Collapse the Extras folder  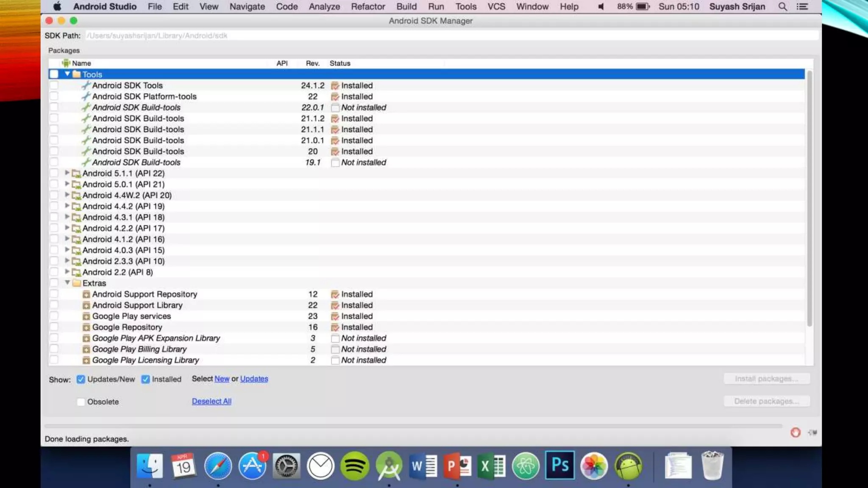pos(67,283)
